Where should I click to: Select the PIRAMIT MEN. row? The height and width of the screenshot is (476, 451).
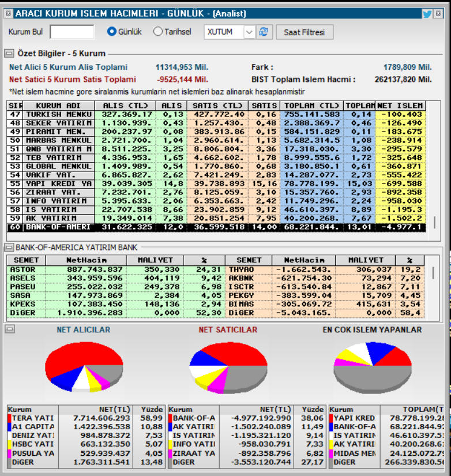216,132
